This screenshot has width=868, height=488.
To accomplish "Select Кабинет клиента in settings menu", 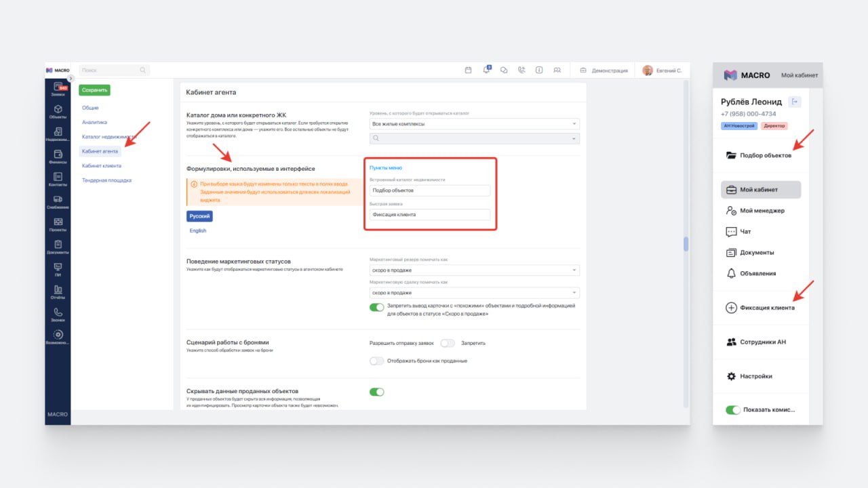I will tap(102, 165).
